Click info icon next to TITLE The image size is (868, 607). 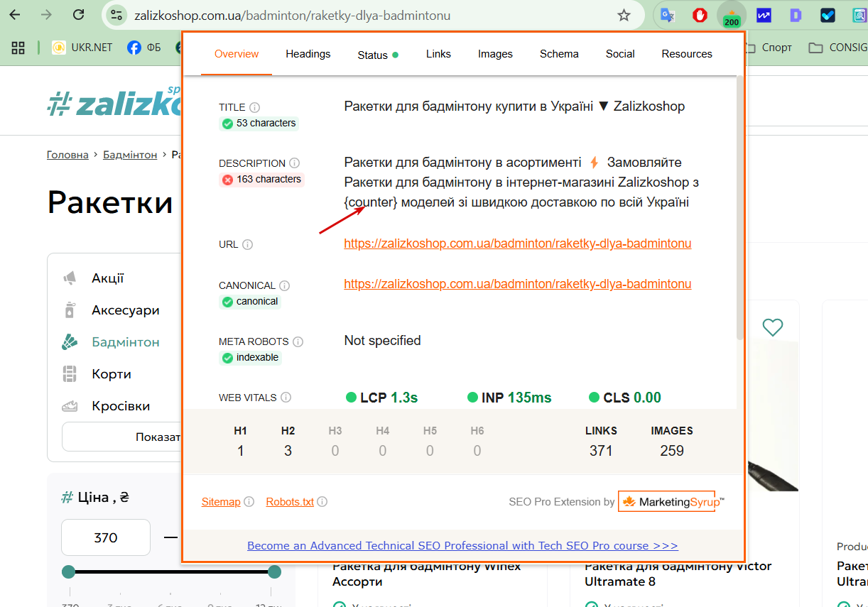(x=255, y=107)
